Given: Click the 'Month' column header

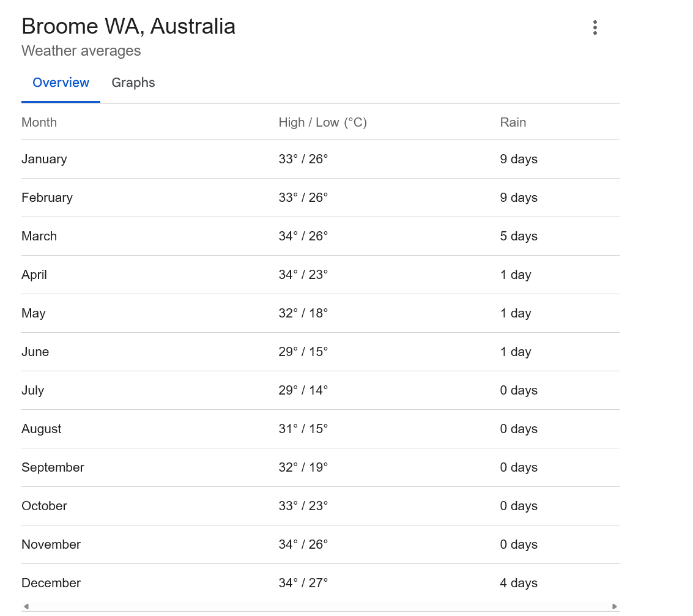Looking at the screenshot, I should (x=39, y=122).
